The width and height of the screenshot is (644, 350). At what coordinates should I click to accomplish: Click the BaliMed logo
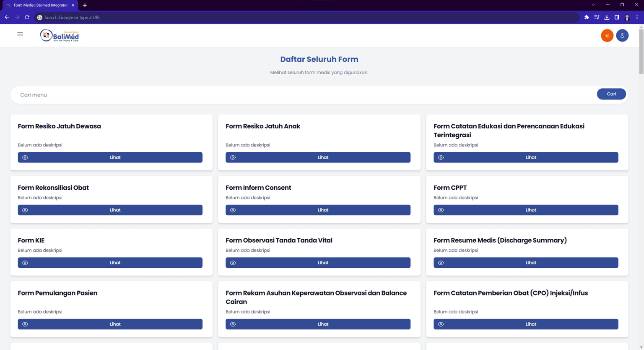click(59, 35)
